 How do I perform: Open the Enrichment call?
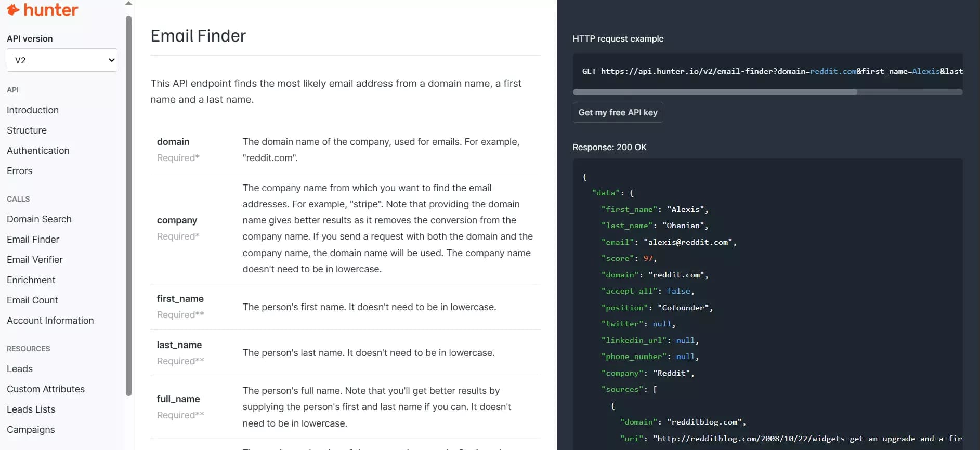click(31, 280)
